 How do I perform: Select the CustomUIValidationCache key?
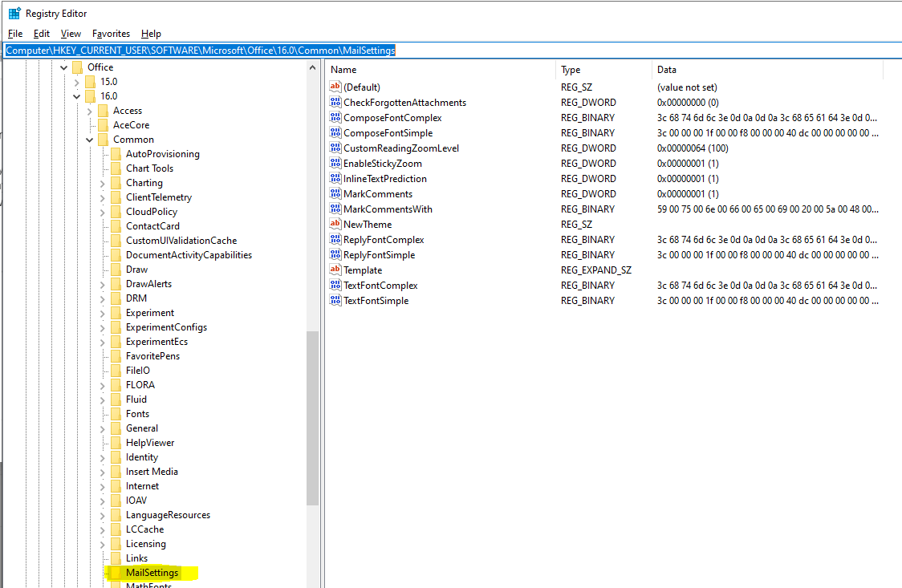(x=181, y=241)
